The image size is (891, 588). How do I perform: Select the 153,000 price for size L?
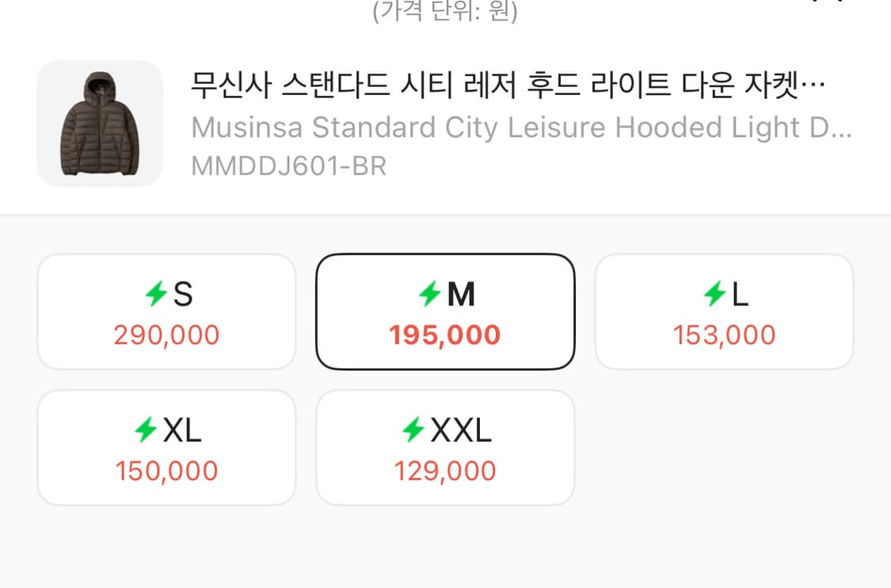[724, 333]
